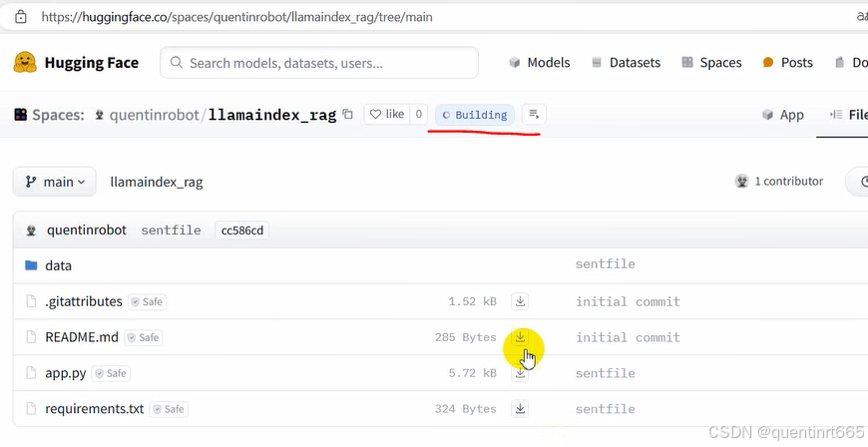
Task: Open initial commit link for .gitattributes
Action: click(x=628, y=302)
